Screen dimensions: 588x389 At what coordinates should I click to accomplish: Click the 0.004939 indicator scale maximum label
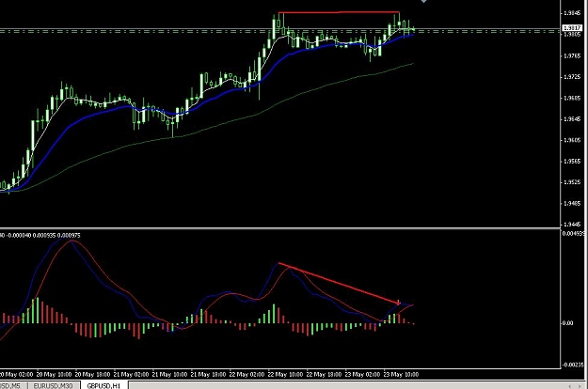[573, 234]
